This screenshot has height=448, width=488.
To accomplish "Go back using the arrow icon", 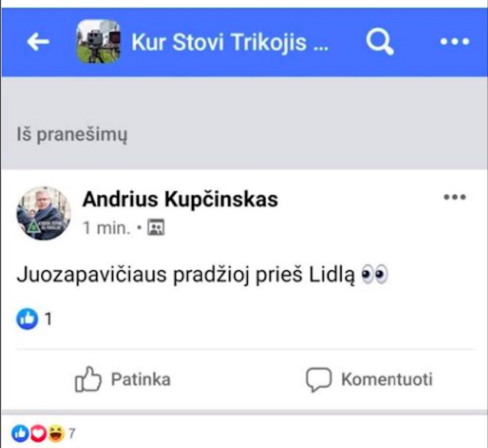I will click(x=38, y=42).
